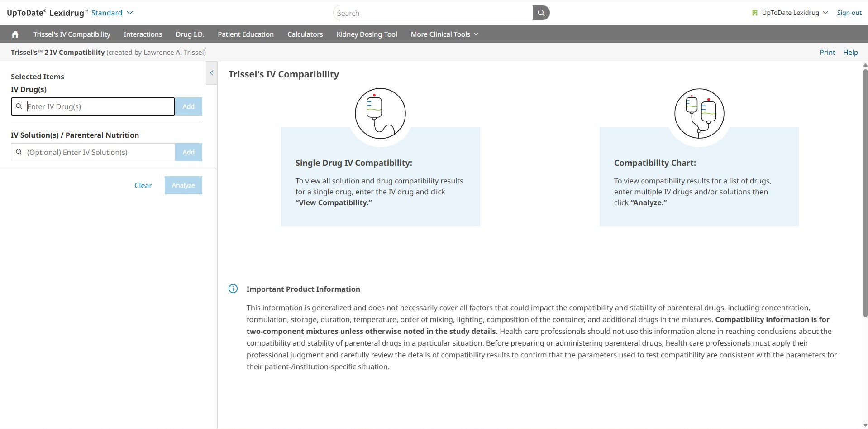Image resolution: width=868 pixels, height=429 pixels.
Task: Click the dual IV bags chart illustration
Action: [x=699, y=113]
